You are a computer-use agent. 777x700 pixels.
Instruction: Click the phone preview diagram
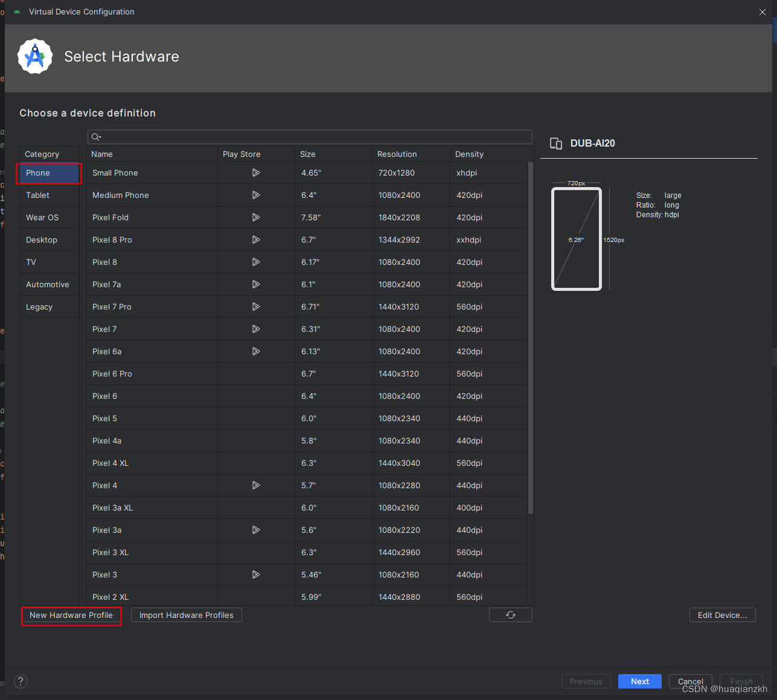tap(577, 239)
